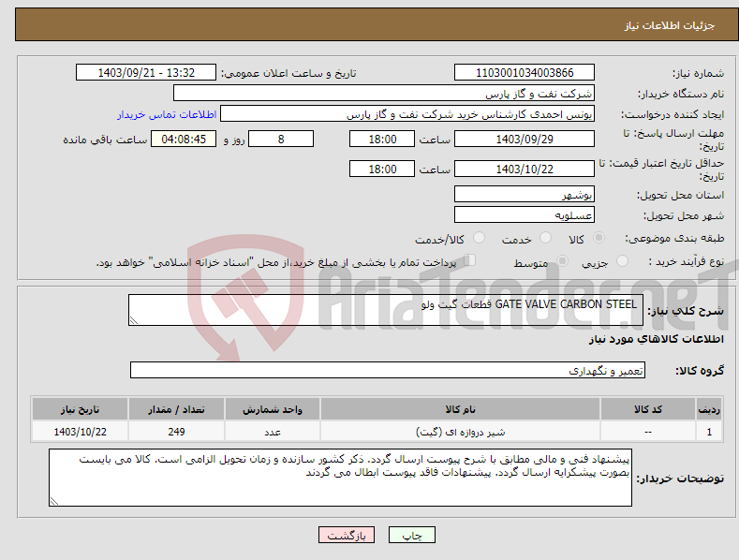Click the اطلاعات کالاهای مورد نیاز section heading

click(x=656, y=339)
